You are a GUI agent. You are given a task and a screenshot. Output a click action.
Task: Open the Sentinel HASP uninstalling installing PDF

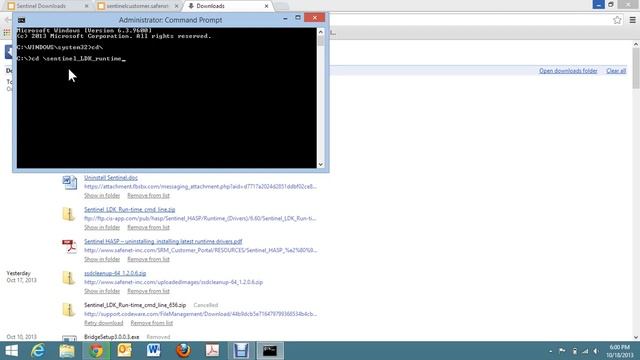[x=163, y=241]
